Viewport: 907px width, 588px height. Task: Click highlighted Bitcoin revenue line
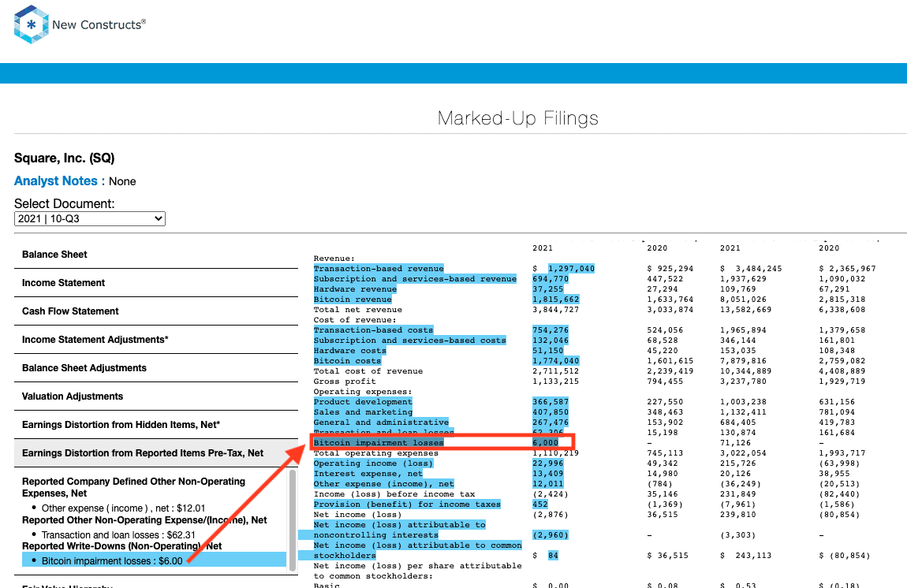click(353, 300)
